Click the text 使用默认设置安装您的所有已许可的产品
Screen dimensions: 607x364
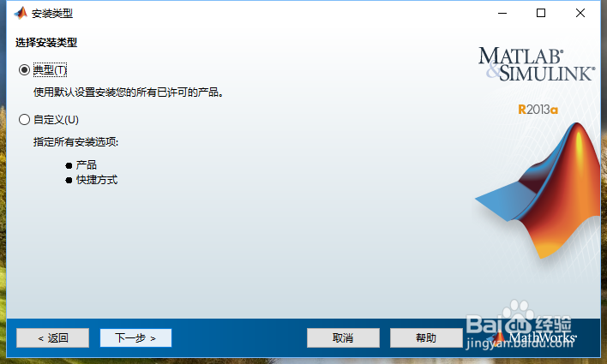coord(129,92)
